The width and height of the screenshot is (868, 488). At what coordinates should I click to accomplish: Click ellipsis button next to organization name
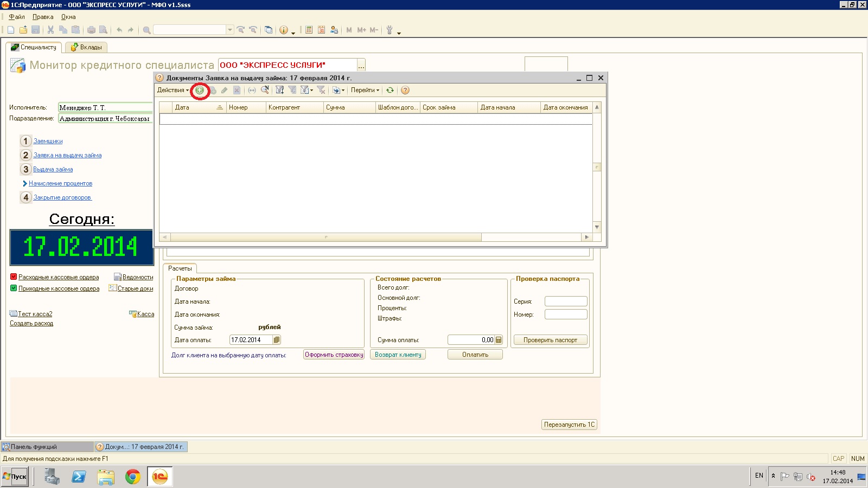[x=361, y=66]
